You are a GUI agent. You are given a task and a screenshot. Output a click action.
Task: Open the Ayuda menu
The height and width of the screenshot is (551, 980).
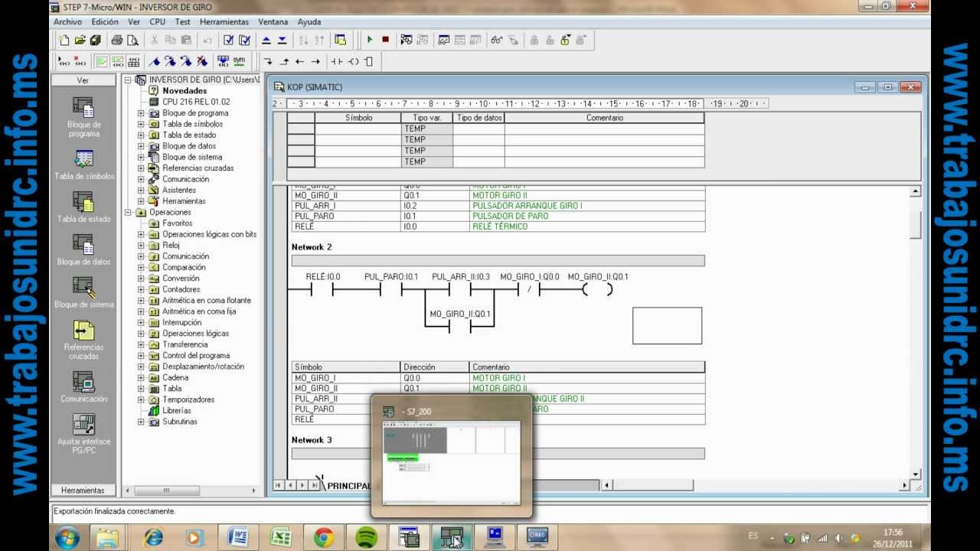pos(309,22)
